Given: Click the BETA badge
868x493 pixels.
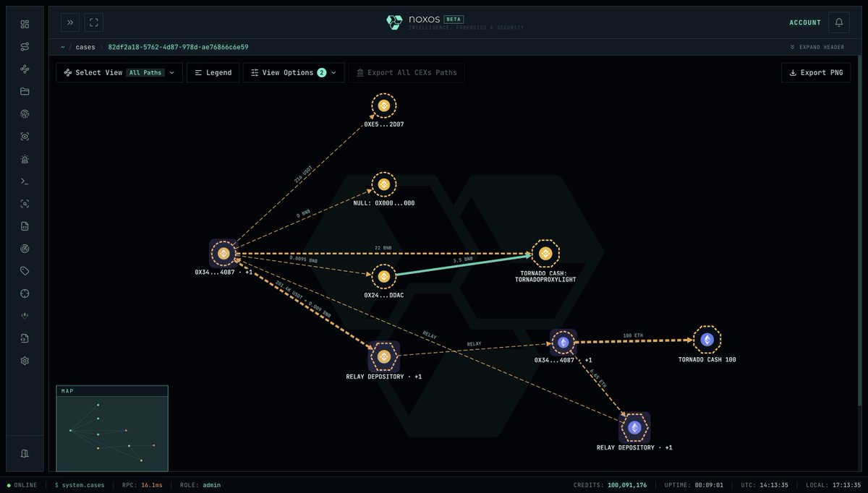Looking at the screenshot, I should tap(454, 19).
